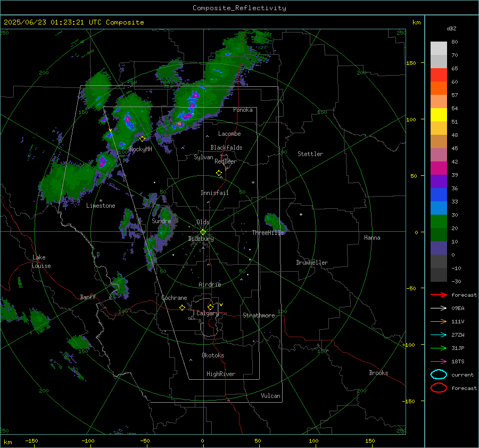Click the Strathmore town label
Image resolution: width=479 pixels, height=448 pixels.
point(259,315)
